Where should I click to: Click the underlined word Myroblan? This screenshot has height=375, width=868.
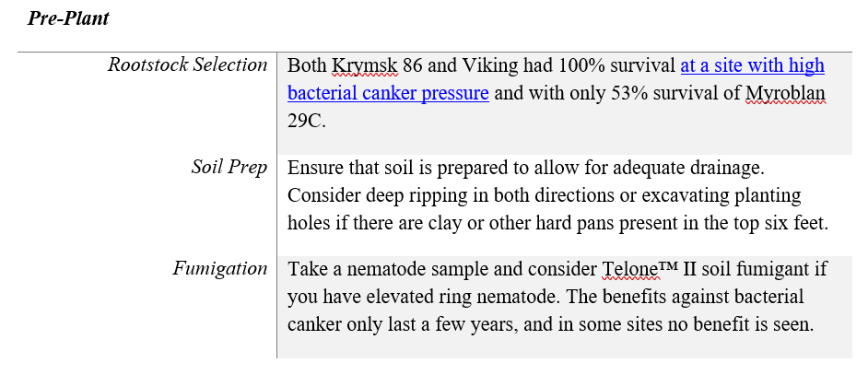tap(785, 93)
